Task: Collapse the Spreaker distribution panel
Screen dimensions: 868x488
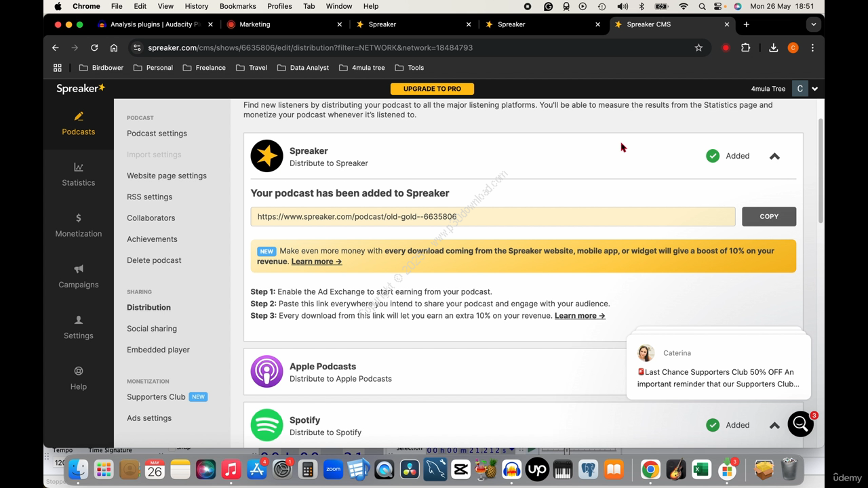Action: click(774, 156)
